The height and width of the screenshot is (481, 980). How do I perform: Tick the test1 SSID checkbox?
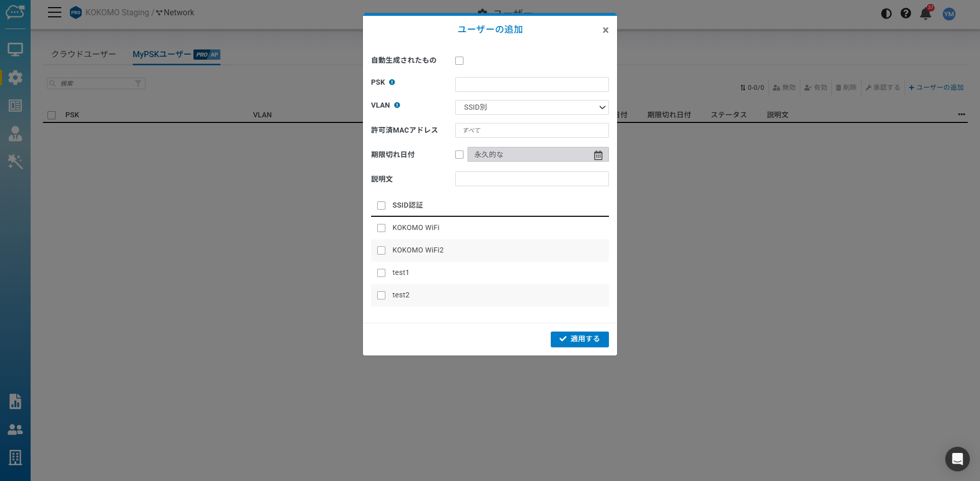[381, 273]
